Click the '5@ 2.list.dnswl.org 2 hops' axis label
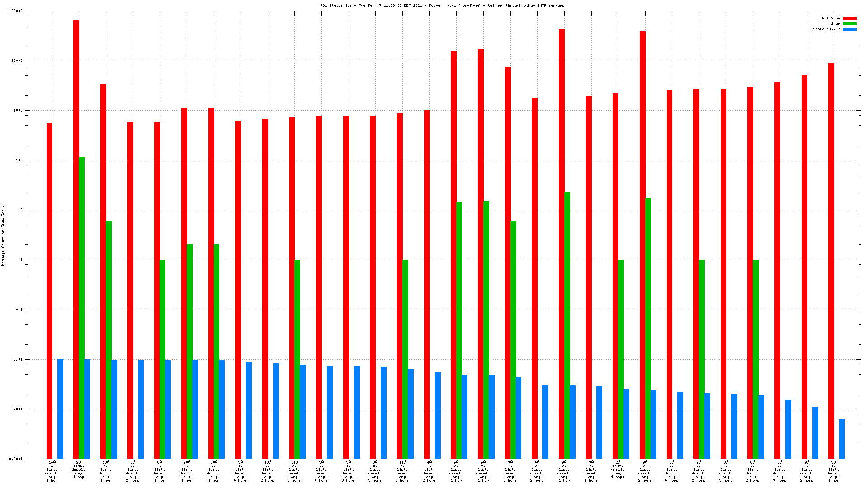This screenshot has height=488, width=868. coord(133,471)
